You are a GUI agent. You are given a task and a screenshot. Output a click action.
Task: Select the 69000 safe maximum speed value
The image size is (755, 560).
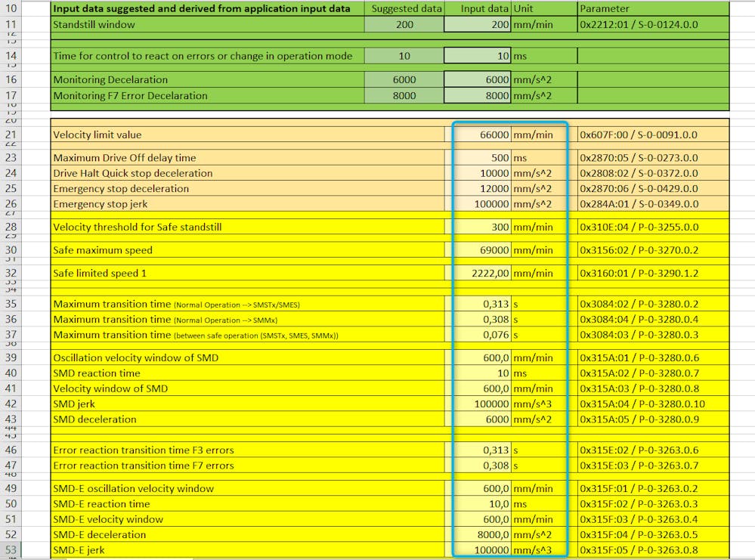click(477, 250)
